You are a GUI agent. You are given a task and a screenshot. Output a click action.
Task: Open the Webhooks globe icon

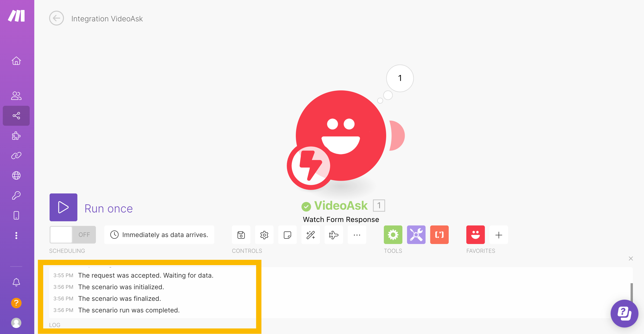(x=16, y=176)
